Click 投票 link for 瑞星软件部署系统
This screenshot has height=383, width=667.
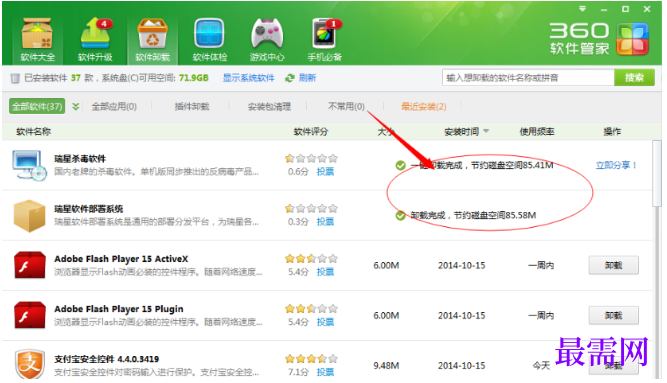point(325,222)
